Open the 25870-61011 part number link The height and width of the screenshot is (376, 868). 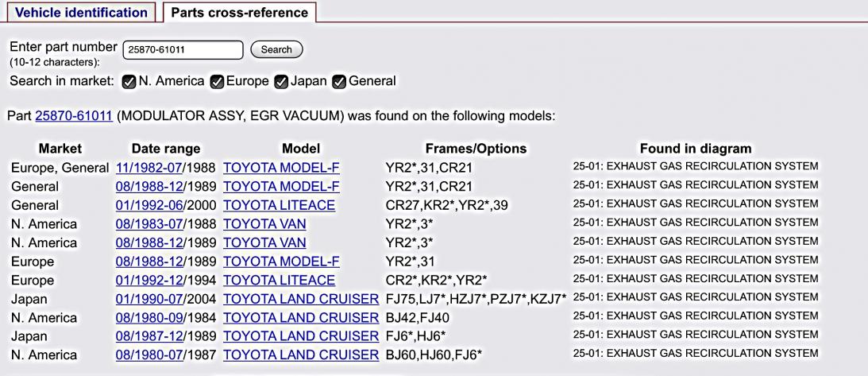click(x=73, y=116)
